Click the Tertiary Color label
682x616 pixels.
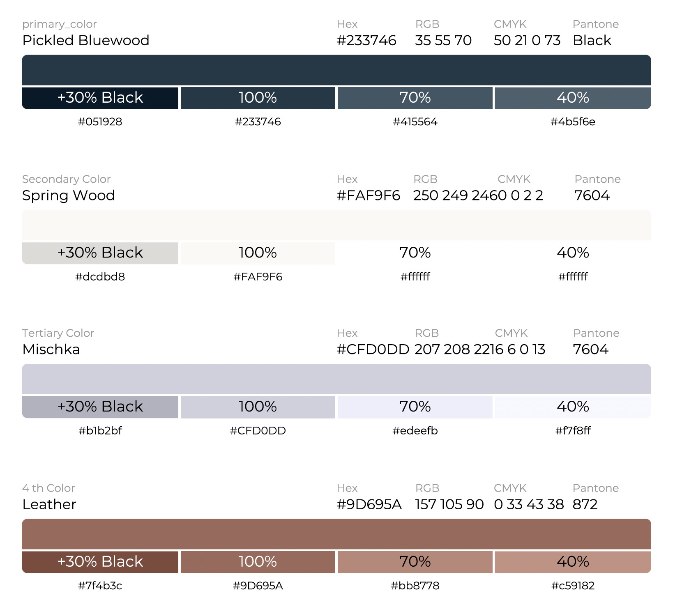tap(58, 333)
